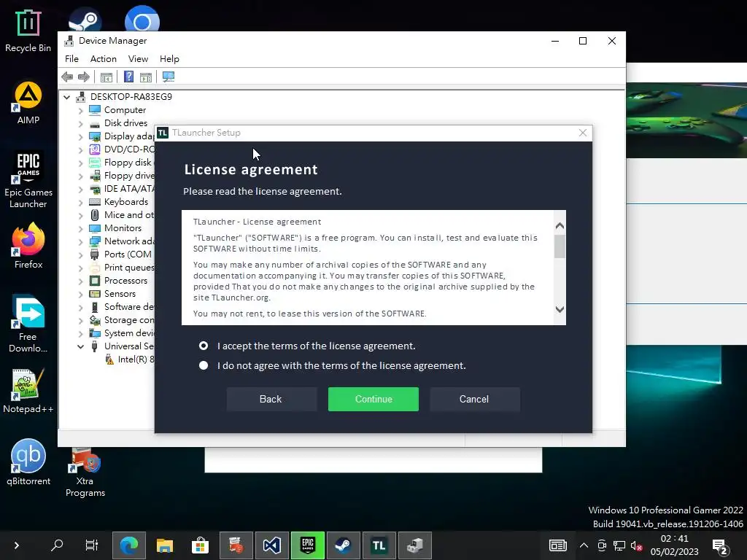Open File Explorer from taskbar
This screenshot has width=747, height=560.
coord(164,545)
